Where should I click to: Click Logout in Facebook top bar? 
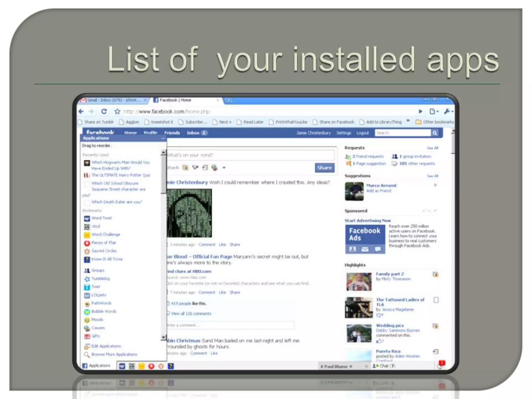point(363,133)
